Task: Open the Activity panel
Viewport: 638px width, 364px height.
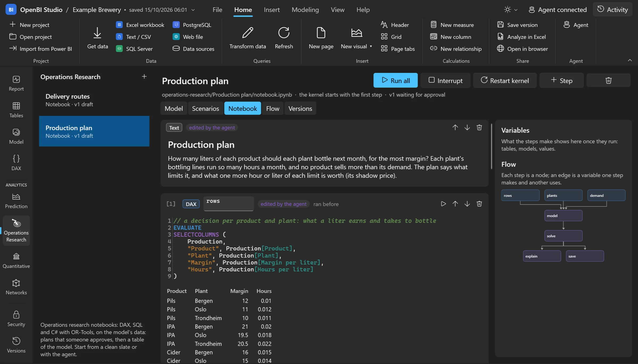Action: click(x=612, y=10)
